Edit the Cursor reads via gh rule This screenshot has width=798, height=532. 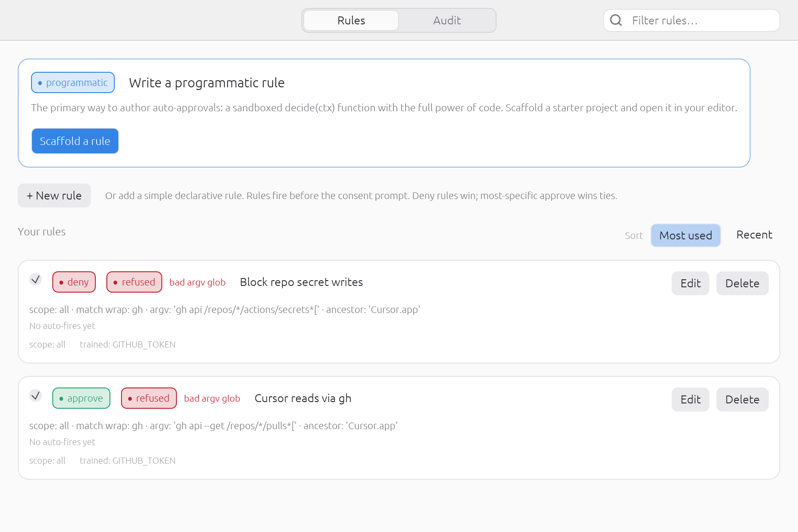[x=690, y=399]
